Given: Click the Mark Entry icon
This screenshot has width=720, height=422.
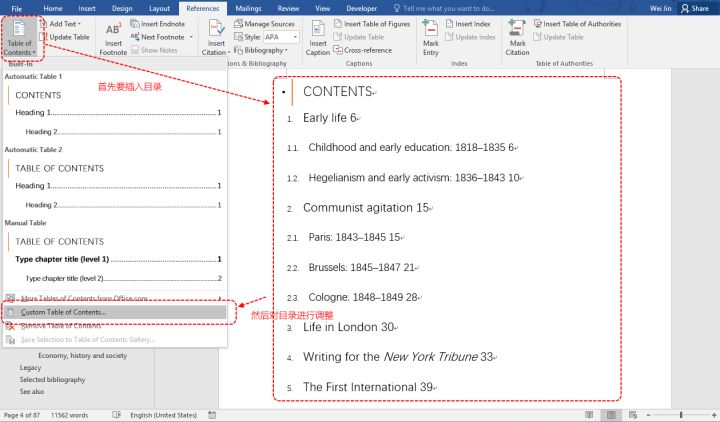Looking at the screenshot, I should pyautogui.click(x=430, y=28).
